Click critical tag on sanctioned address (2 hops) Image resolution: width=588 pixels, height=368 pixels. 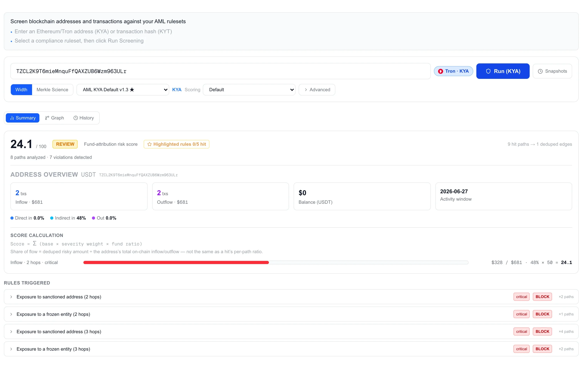[x=521, y=297]
